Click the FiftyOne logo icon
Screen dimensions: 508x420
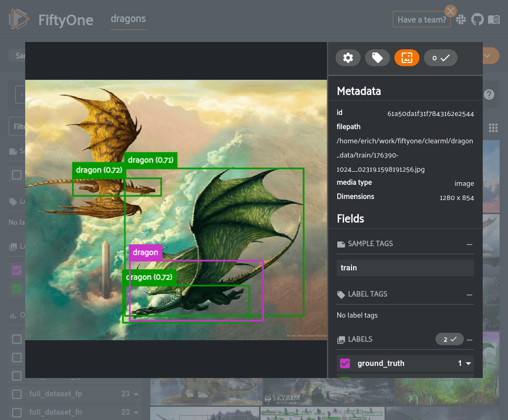18,19
